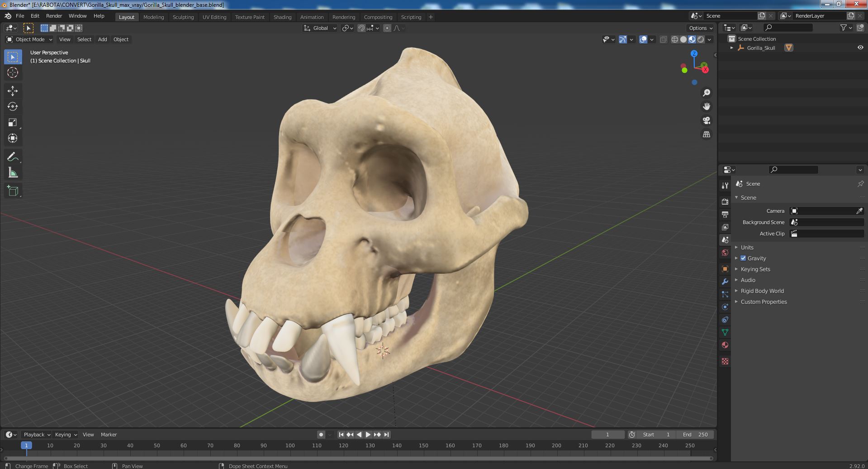Screen dimensions: 868x469
Task: Open the Object properties tab
Action: click(725, 269)
